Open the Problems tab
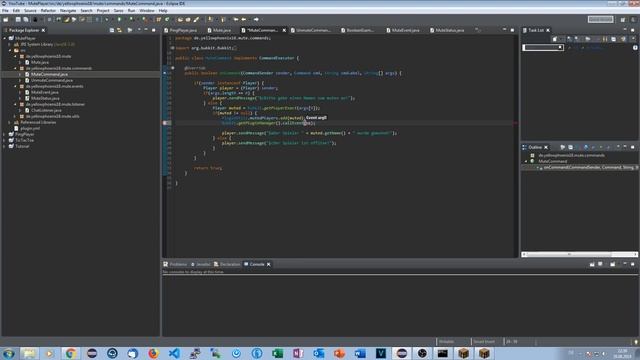Image resolution: width=640 pixels, height=360 pixels. [175, 264]
